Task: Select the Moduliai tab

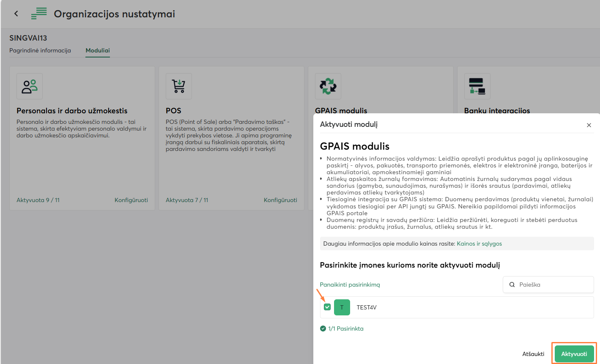Action: tap(98, 50)
